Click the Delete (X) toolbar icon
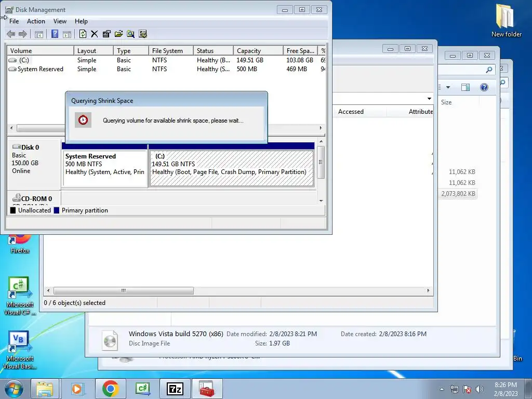The image size is (532, 399). [95, 34]
